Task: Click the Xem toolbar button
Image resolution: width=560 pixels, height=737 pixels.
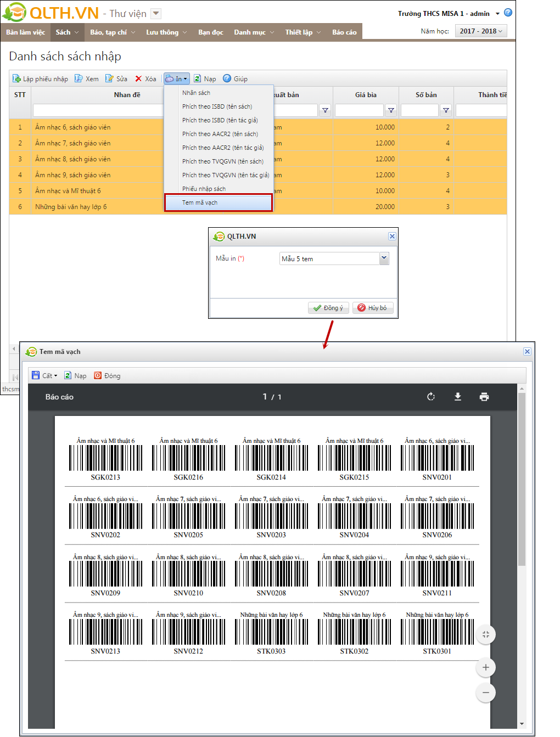Action: [87, 78]
